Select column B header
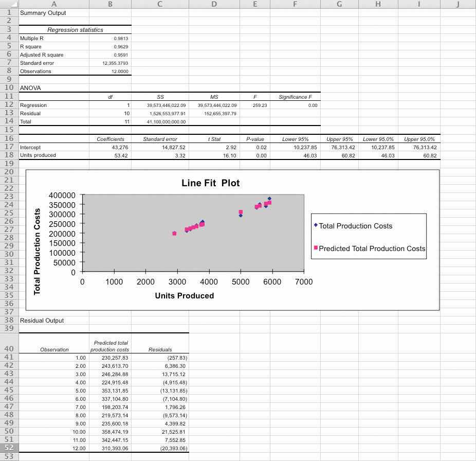This screenshot has width=476, height=461. (x=110, y=4)
